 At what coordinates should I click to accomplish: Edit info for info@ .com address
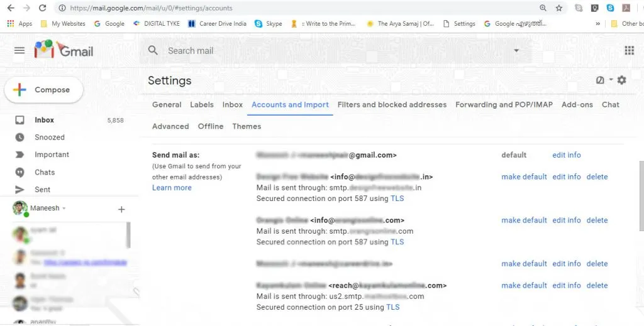567,220
